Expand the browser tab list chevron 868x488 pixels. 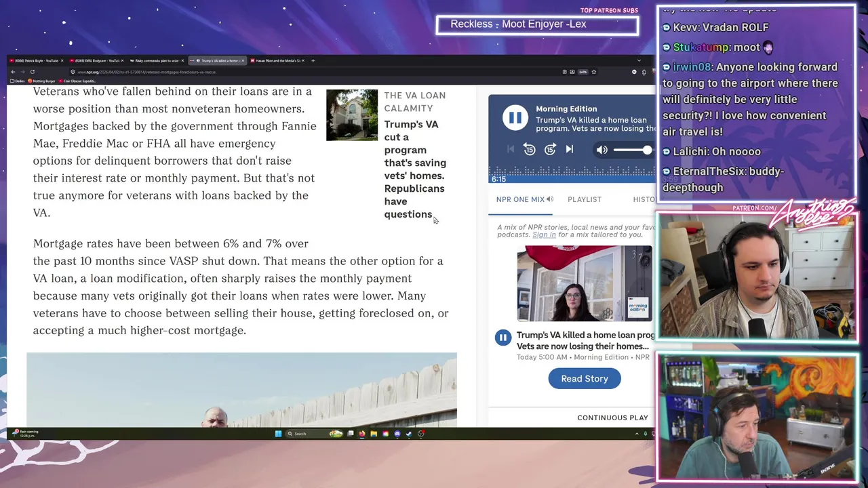click(639, 60)
